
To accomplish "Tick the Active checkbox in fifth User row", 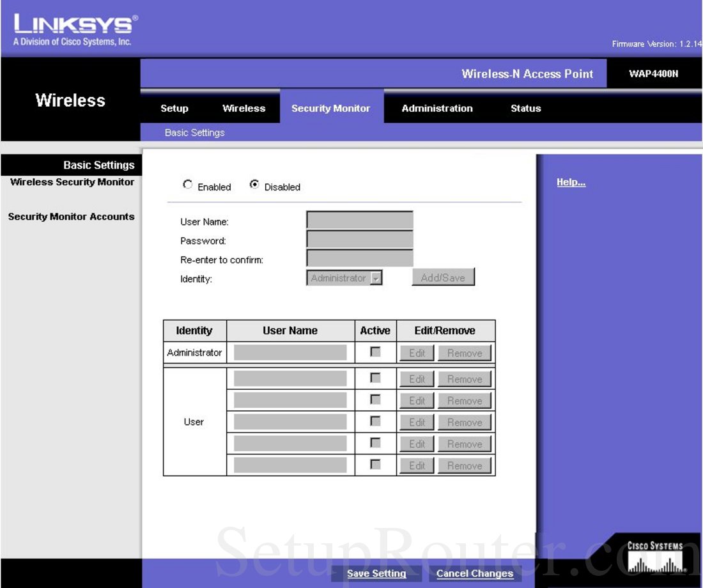I will (x=375, y=464).
